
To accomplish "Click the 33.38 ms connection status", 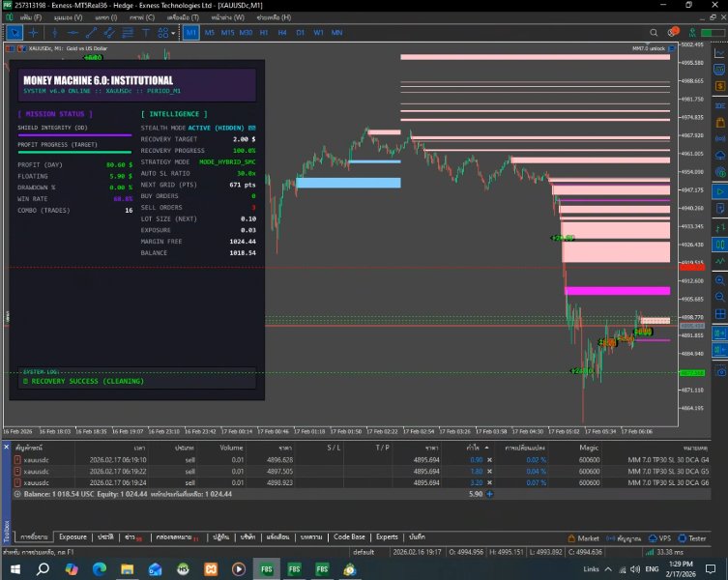I will (x=664, y=552).
